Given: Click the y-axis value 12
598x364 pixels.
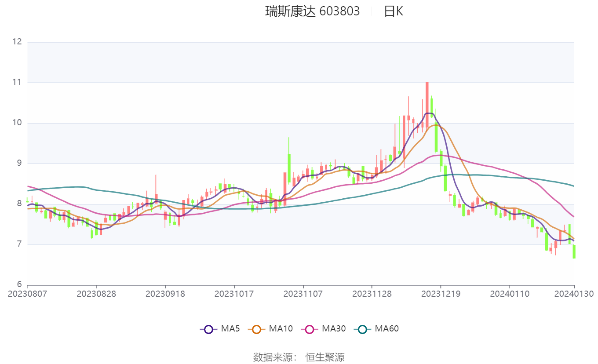Looking at the screenshot, I should (17, 42).
